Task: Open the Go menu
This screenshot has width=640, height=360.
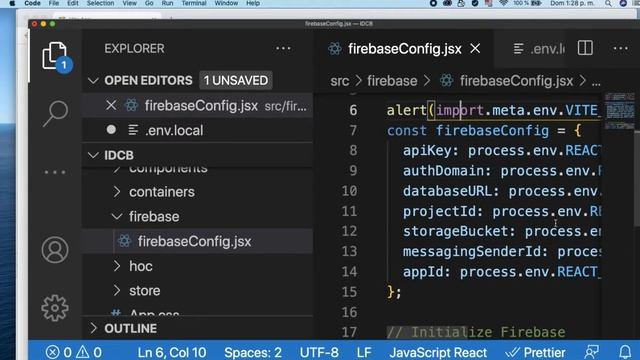Action: pos(149,3)
